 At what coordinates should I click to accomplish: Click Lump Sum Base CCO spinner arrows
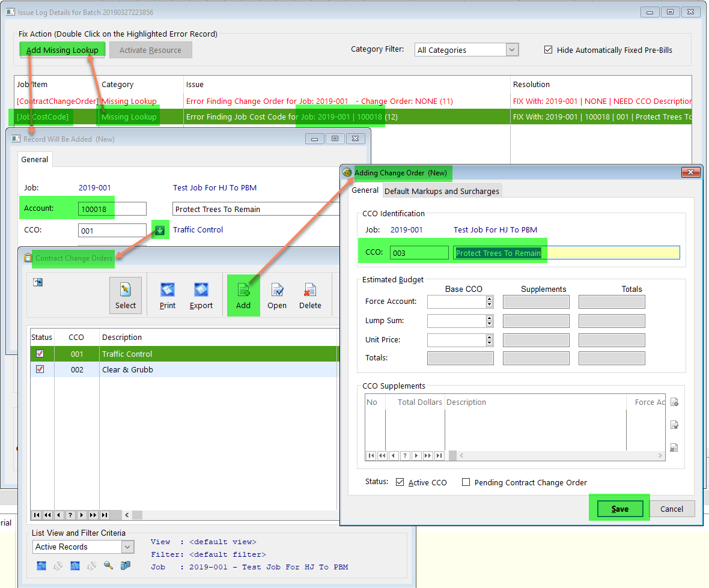pos(489,321)
